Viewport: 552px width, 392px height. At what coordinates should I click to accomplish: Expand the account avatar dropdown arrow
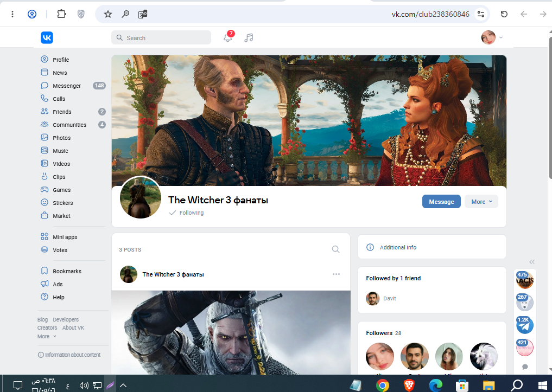pyautogui.click(x=500, y=37)
